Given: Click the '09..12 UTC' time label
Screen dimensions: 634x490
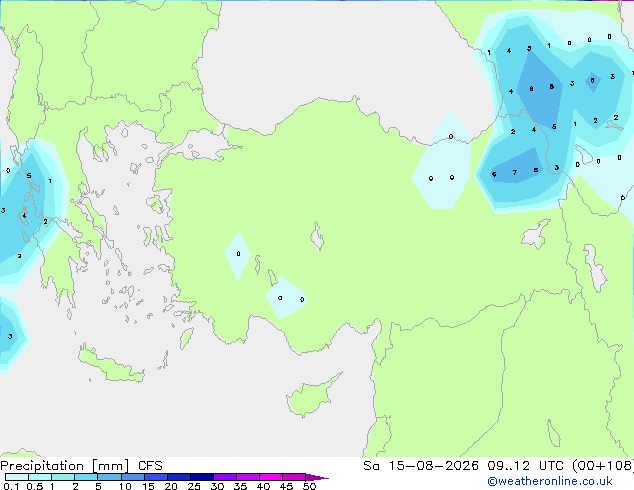Looking at the screenshot, I should coord(527,466).
